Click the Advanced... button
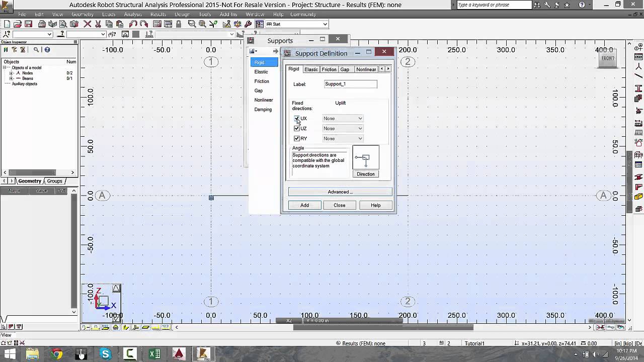The width and height of the screenshot is (644, 362). [x=340, y=192]
